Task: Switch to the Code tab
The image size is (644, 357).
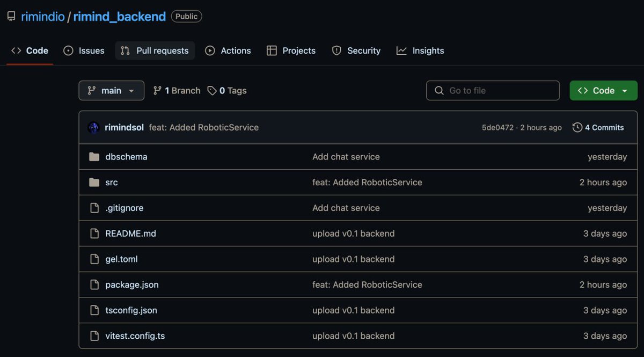Action: coord(30,50)
